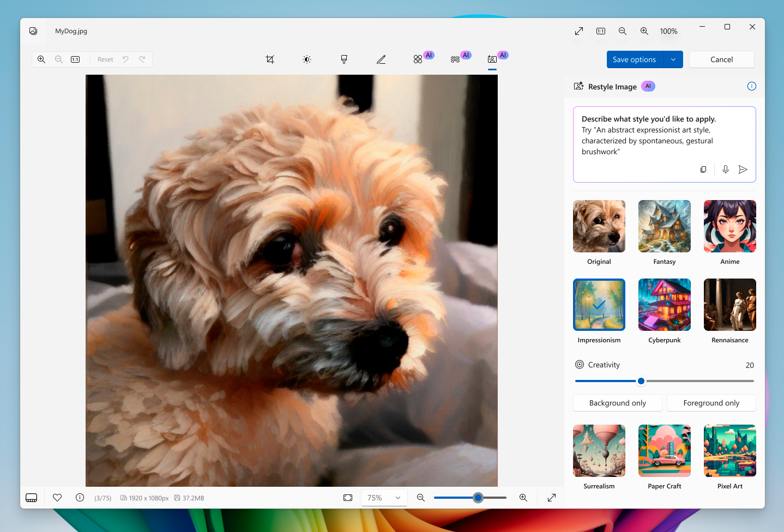
Task: Expand Save options dropdown arrow
Action: [673, 59]
